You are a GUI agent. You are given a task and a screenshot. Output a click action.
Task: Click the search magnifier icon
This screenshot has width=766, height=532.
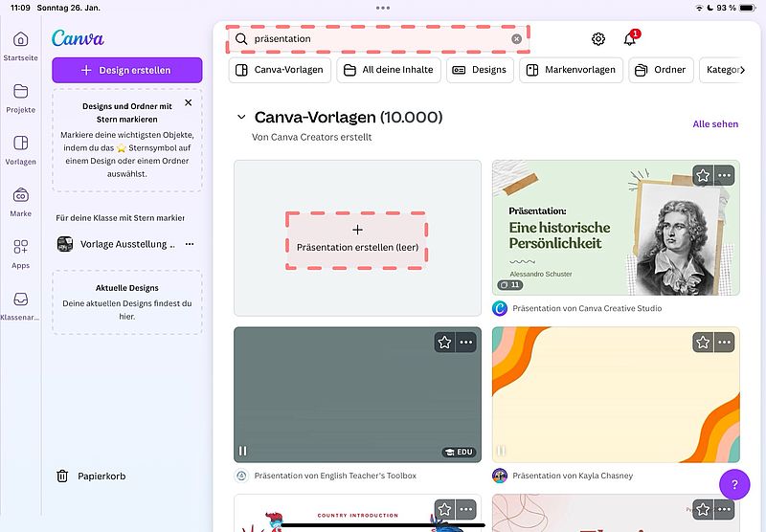tap(241, 39)
